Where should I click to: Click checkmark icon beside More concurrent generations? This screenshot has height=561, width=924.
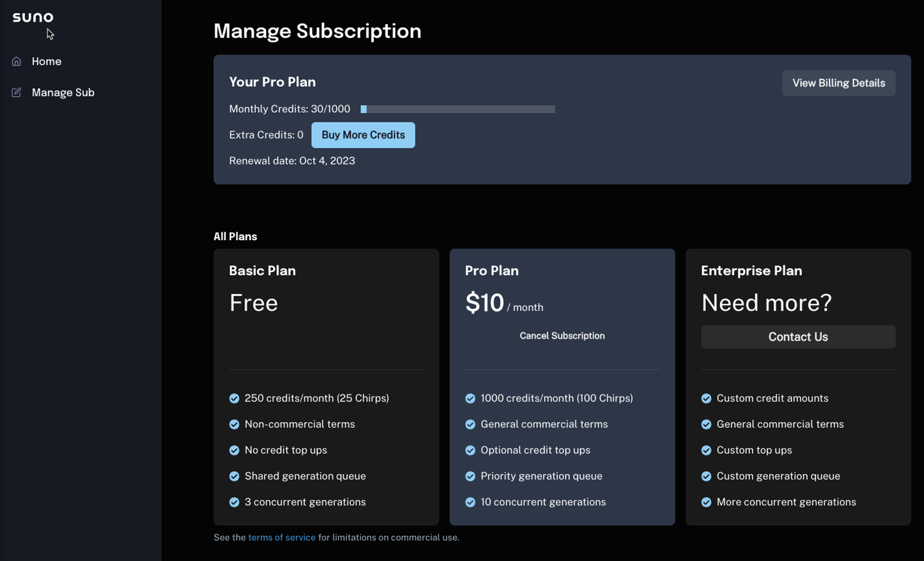[x=706, y=502]
